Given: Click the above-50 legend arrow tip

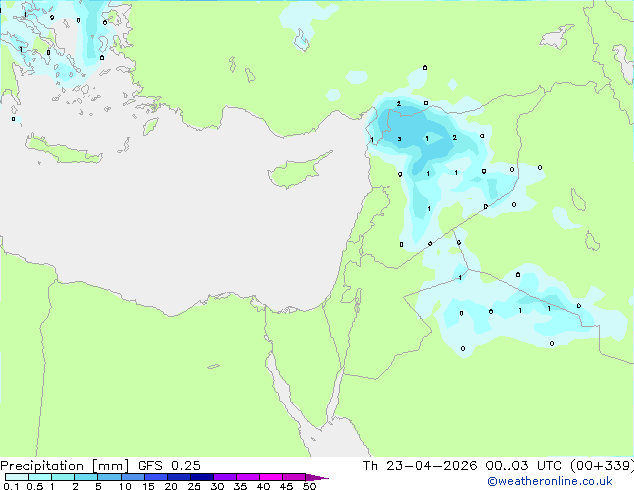Looking at the screenshot, I should 317,477.
